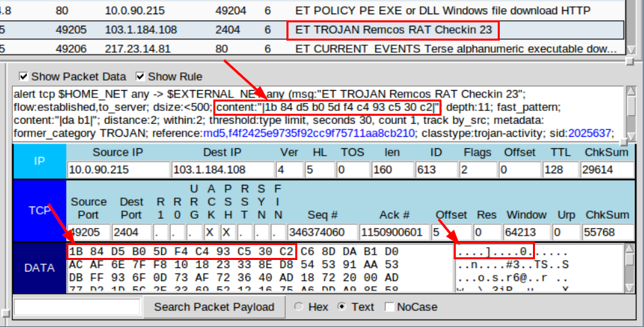Select the Text search radio button

coord(341,307)
